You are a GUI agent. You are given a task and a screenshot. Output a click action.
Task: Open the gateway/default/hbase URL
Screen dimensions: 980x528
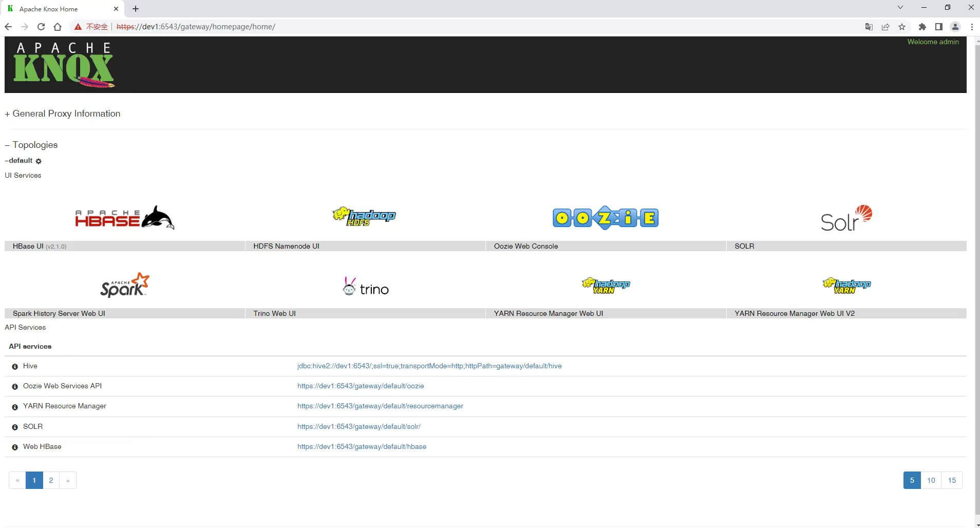pyautogui.click(x=362, y=447)
